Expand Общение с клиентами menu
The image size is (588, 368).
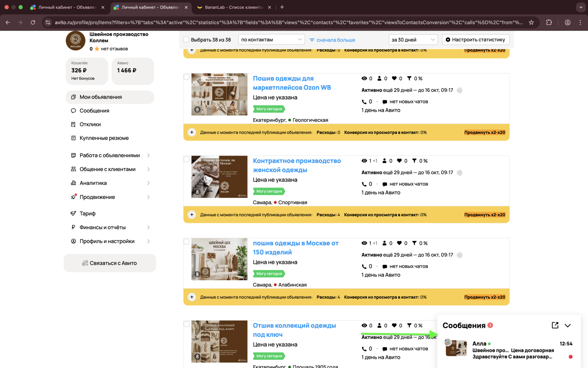click(110, 169)
